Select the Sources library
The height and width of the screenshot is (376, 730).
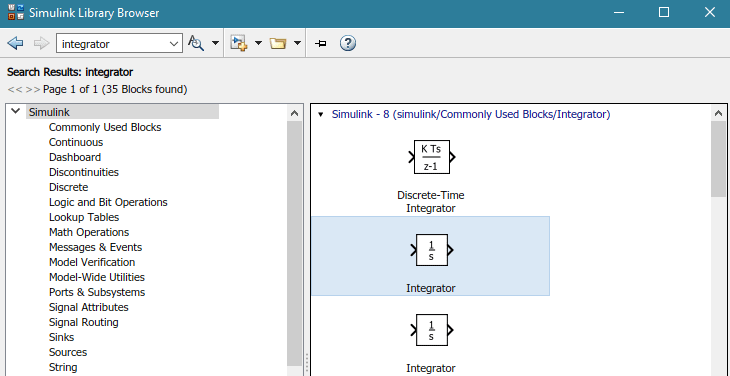click(68, 352)
